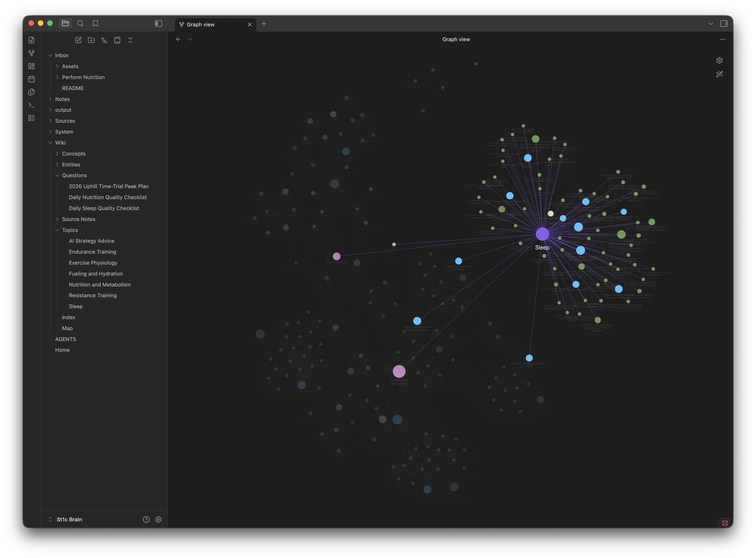Click the sync status icon
The image size is (756, 558).
click(x=725, y=523)
